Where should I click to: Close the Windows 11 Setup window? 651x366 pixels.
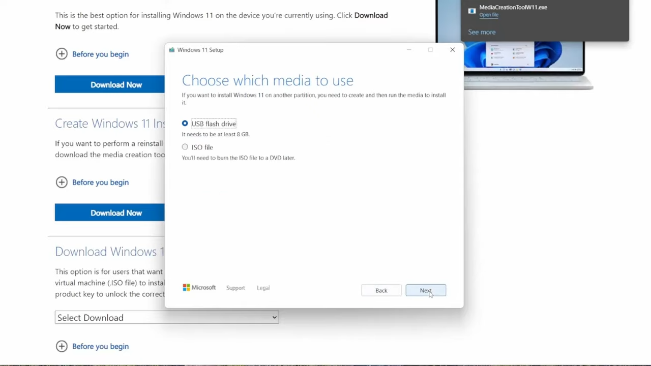coord(452,50)
